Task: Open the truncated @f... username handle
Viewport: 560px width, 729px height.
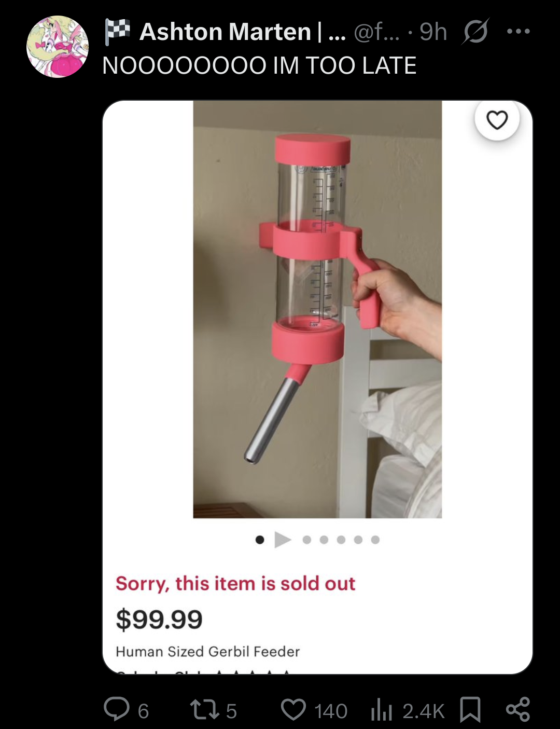Action: click(376, 32)
